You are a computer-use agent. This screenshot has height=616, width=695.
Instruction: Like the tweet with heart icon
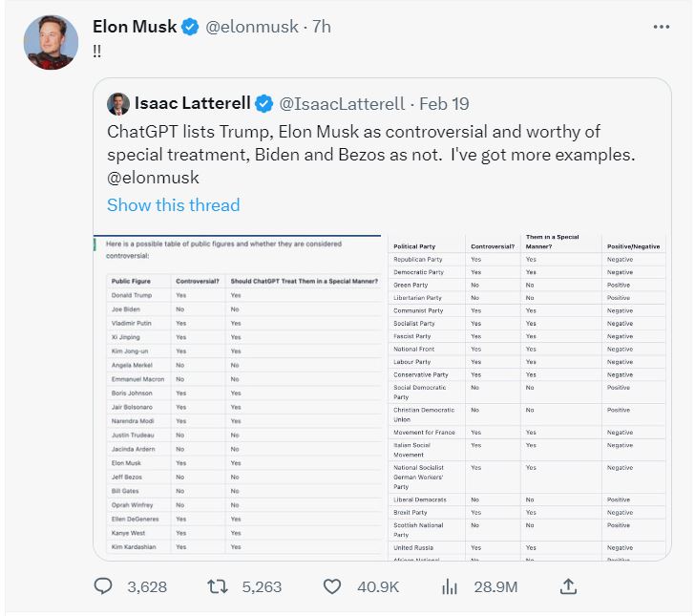pyautogui.click(x=331, y=586)
